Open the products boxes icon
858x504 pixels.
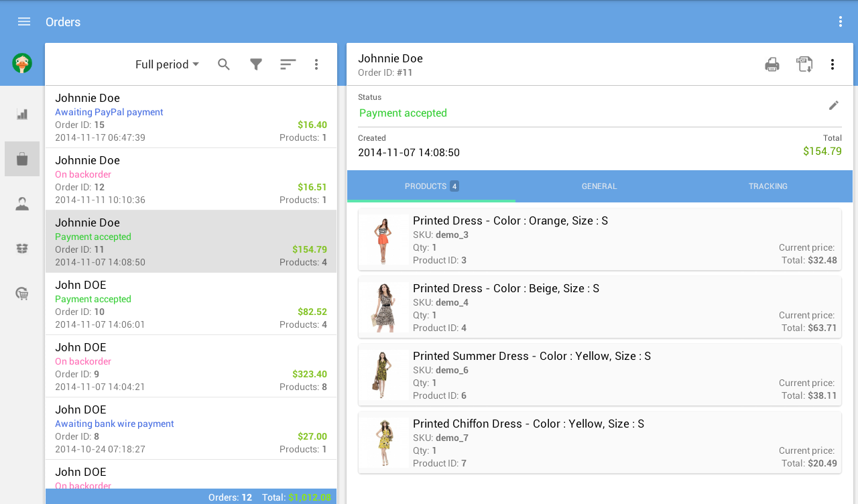click(22, 249)
